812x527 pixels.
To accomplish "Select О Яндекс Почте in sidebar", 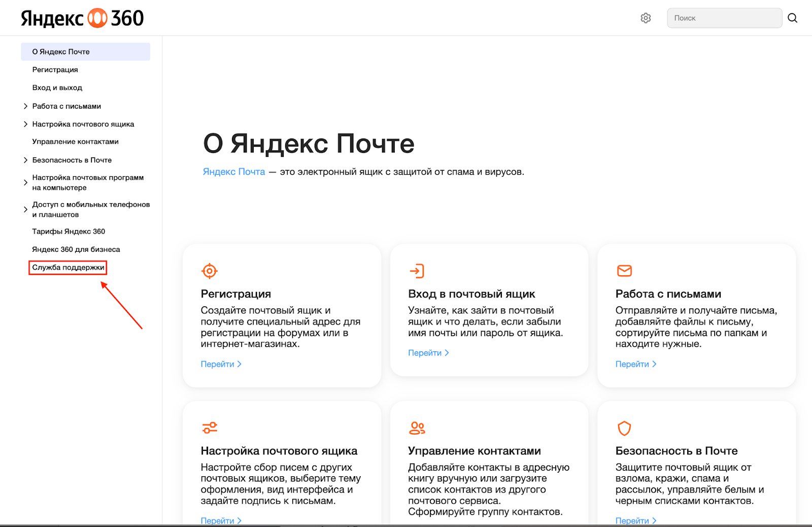I will pos(85,52).
